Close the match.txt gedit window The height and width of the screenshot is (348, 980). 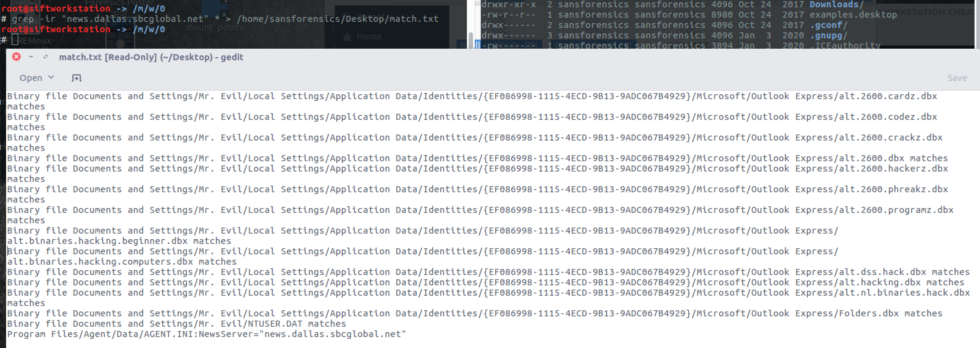point(16,57)
